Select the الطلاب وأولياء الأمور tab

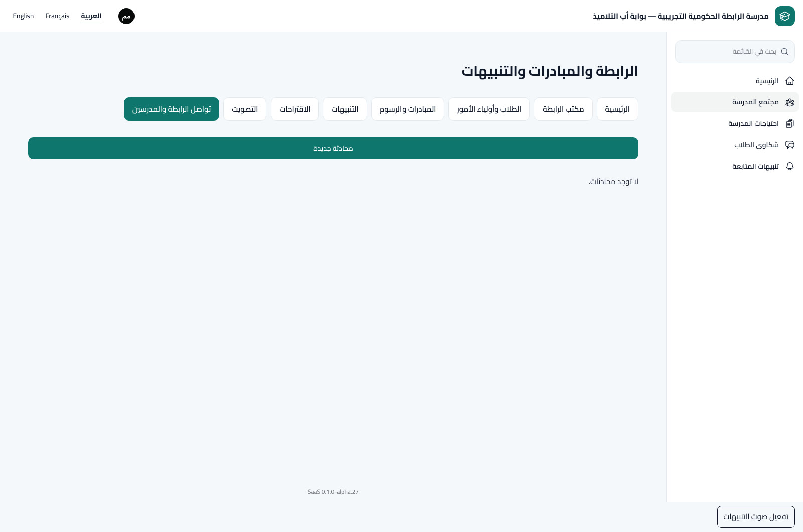click(489, 109)
